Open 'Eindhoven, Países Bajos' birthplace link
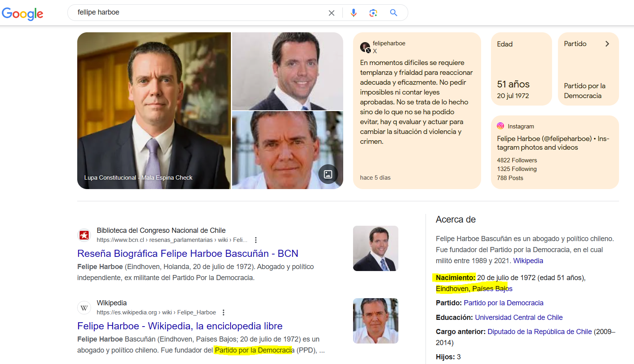This screenshot has height=364, width=634. point(474,289)
